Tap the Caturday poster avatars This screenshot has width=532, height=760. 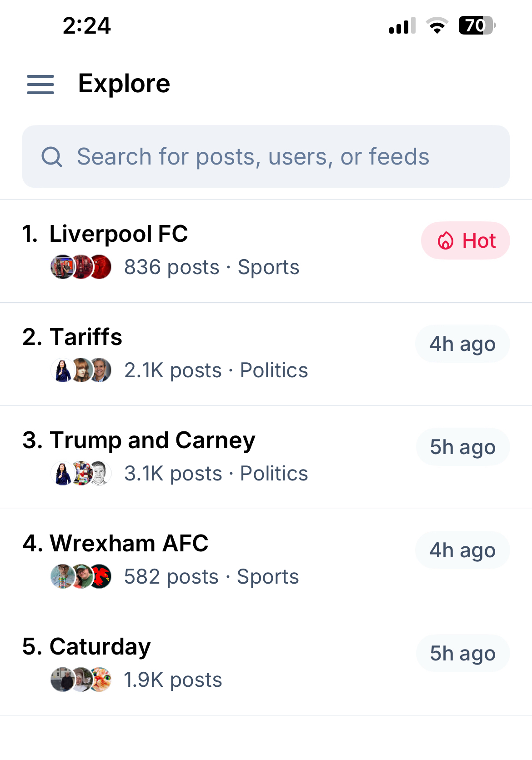point(81,680)
